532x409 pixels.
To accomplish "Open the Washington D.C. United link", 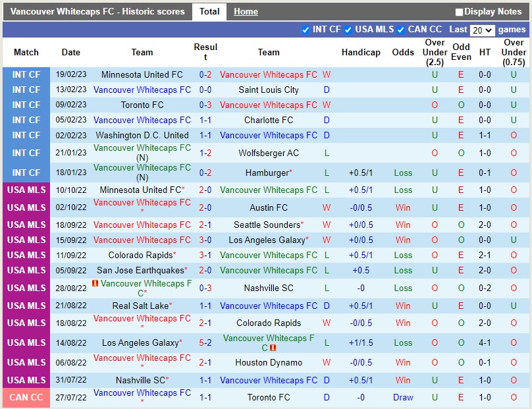I will point(142,135).
